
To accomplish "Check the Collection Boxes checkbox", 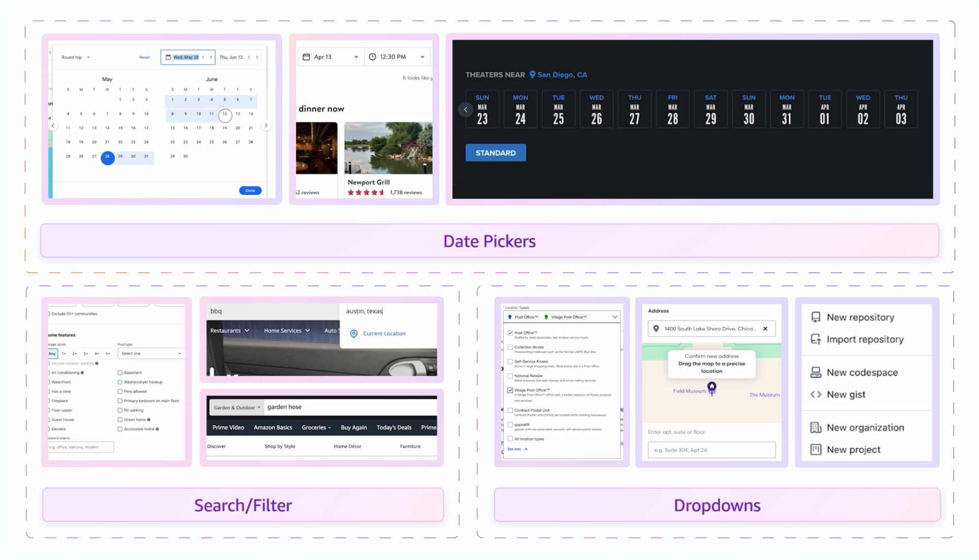I will (510, 347).
